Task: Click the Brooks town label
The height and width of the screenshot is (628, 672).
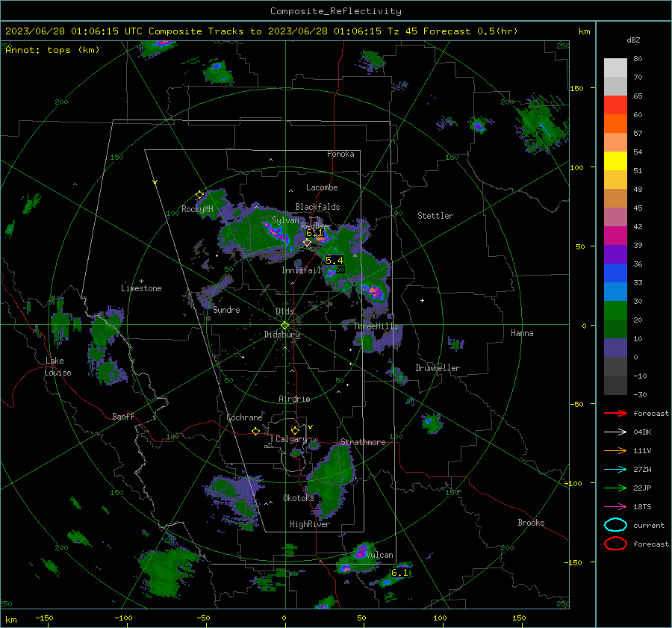Action: pyautogui.click(x=531, y=523)
